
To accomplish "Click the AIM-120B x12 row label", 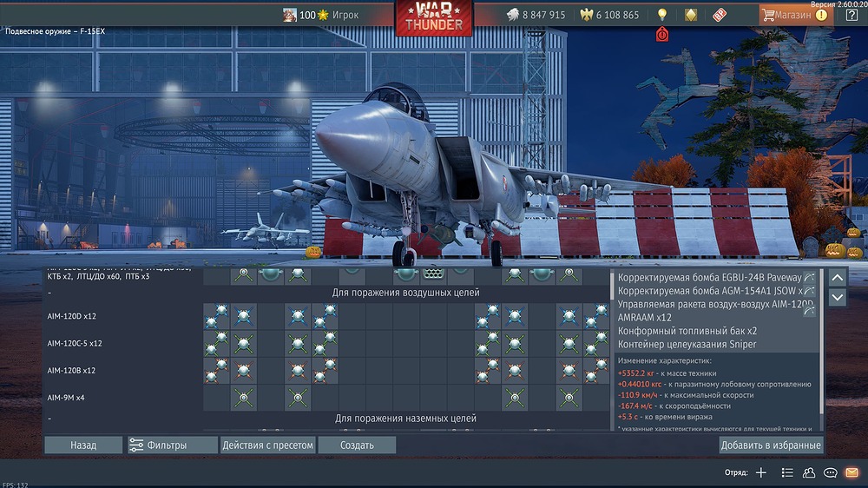I will pyautogui.click(x=71, y=371).
